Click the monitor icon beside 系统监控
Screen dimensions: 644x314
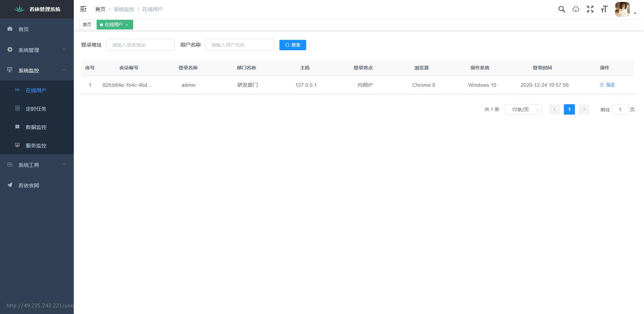click(10, 70)
